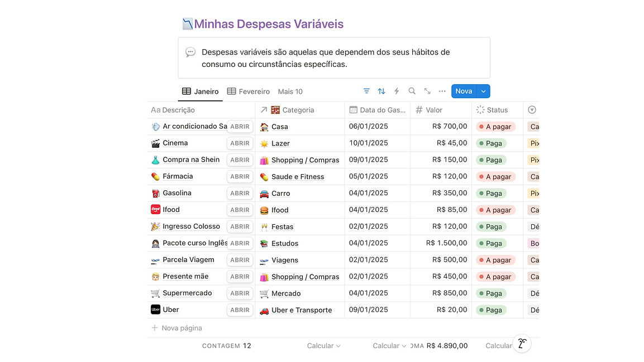This screenshot has width=644, height=362.
Task: Open the Gasolina entry via ABRIR
Action: tap(240, 193)
